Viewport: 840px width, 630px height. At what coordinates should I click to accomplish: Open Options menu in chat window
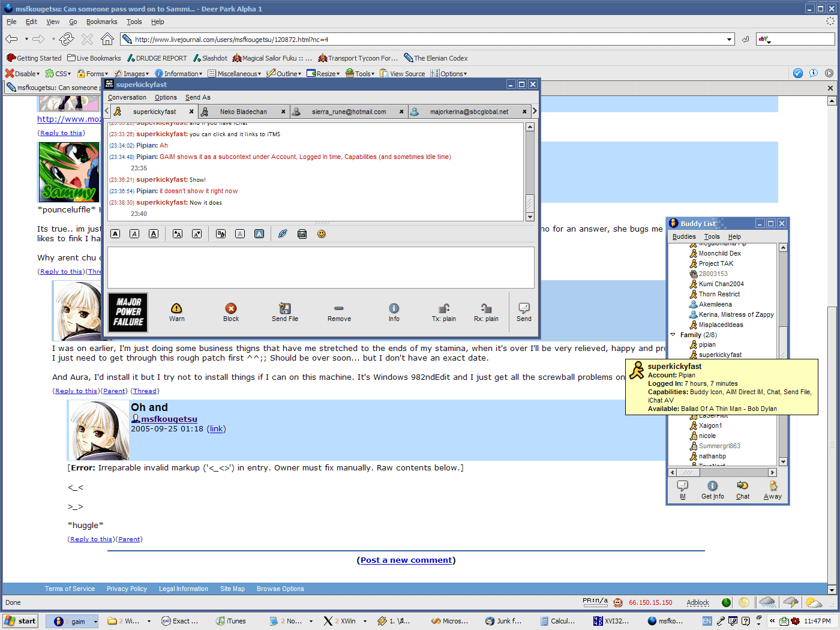click(x=166, y=97)
